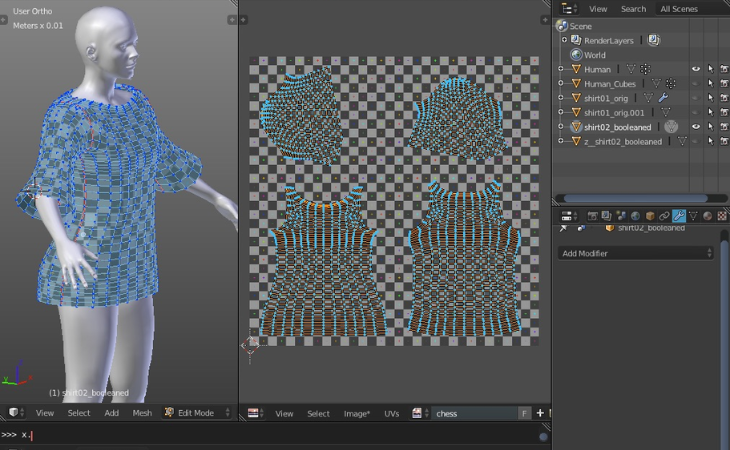Click the wrench modifier icon on shirt01_orig row
This screenshot has height=450, width=730.
coord(663,98)
